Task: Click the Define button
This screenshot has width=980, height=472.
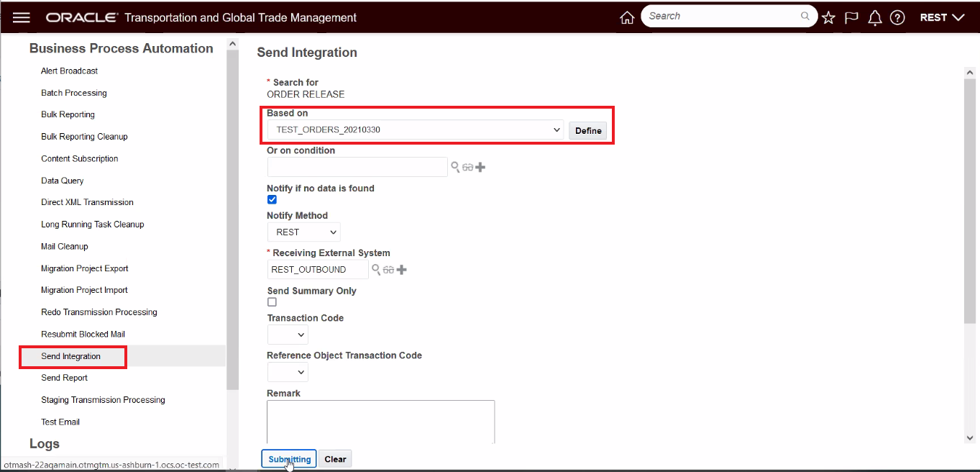Action: point(588,130)
